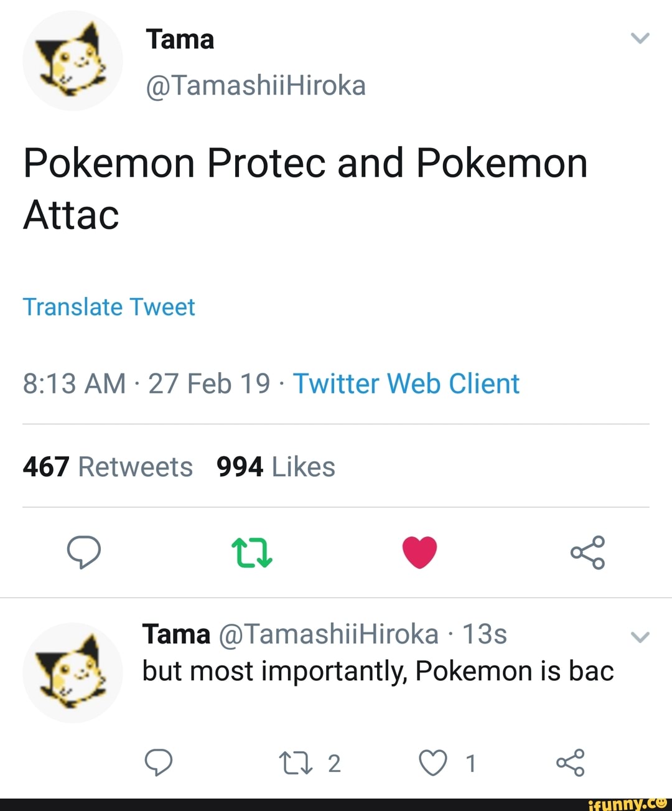Open the main tweet's chevron options menu
This screenshot has width=672, height=811.
(x=640, y=39)
